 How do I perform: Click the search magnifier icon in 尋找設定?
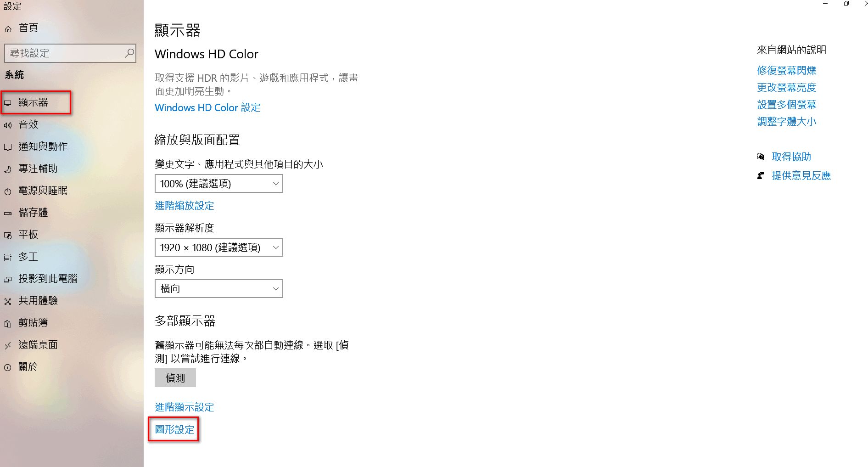tap(129, 53)
